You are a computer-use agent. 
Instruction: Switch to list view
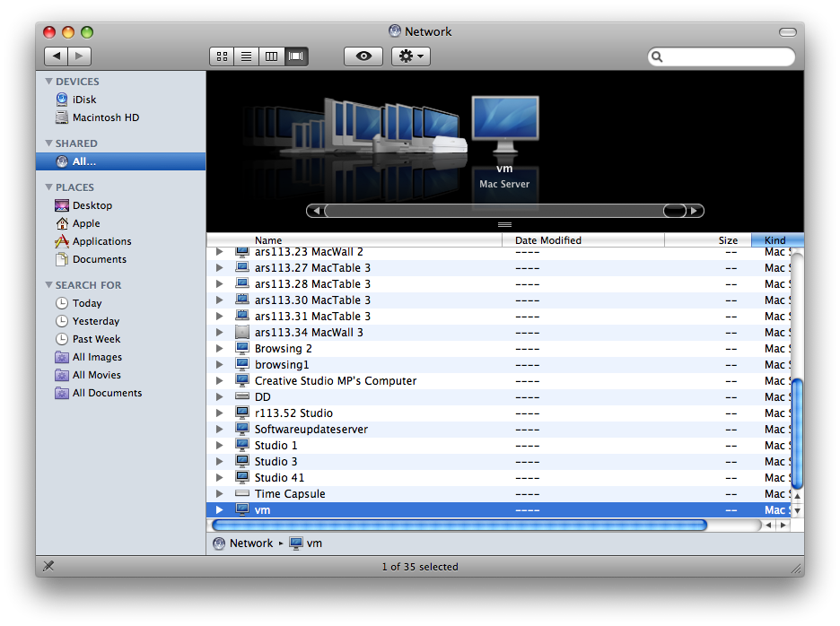pos(247,57)
